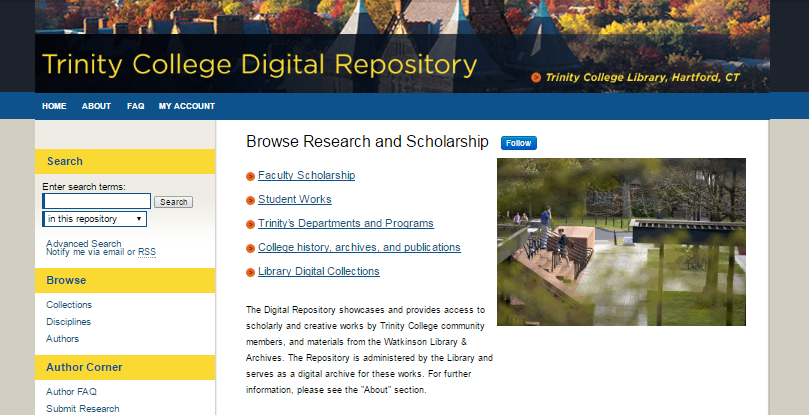Viewport: 809px width, 415px height.
Task: Click the Trinity College Digital Repository banner title
Action: coord(260,65)
